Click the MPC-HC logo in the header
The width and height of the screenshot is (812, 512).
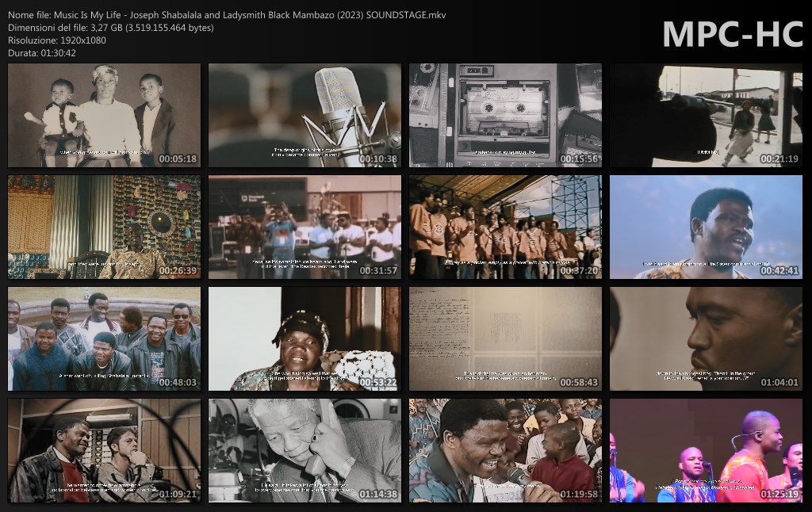click(x=732, y=34)
